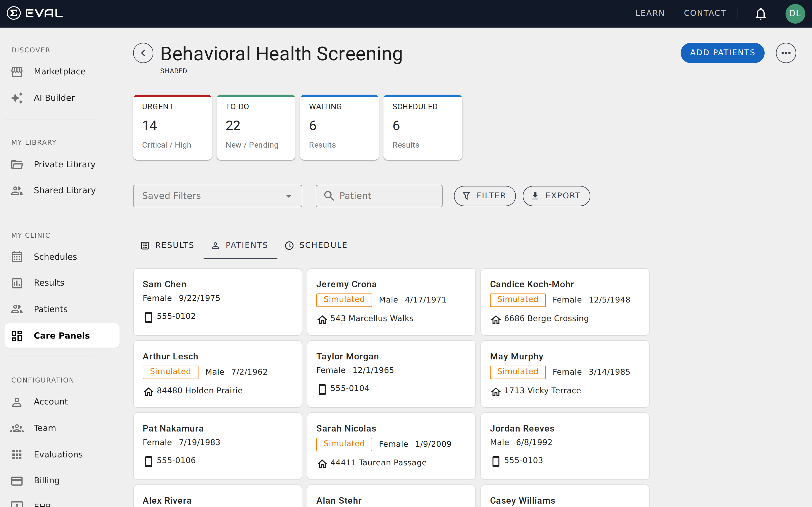The height and width of the screenshot is (507, 812).
Task: Click inside the Patient search field
Action: pos(379,196)
